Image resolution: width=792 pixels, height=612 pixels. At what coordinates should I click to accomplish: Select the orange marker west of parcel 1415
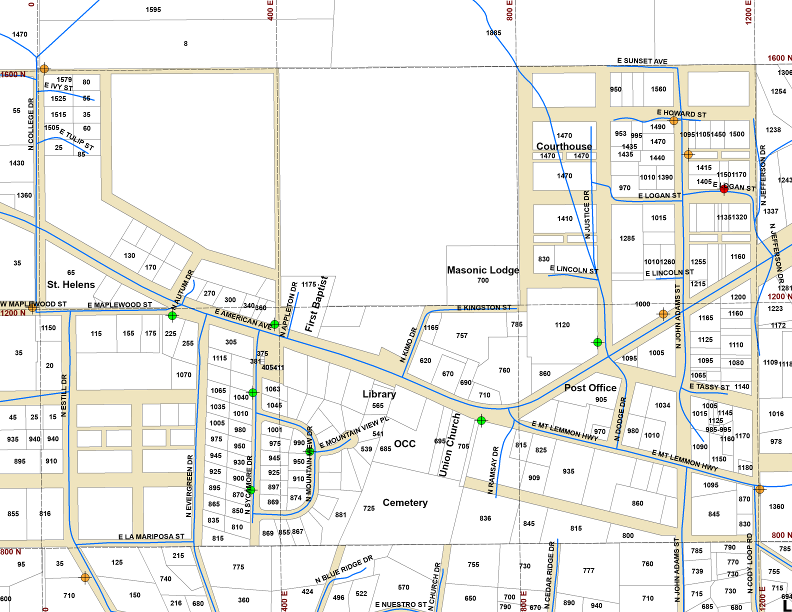click(688, 155)
